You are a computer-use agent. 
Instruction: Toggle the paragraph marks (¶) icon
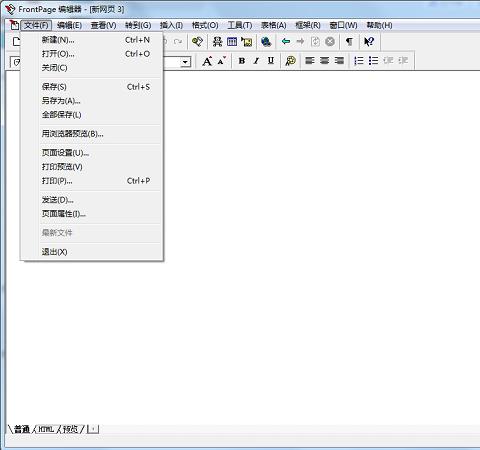click(349, 42)
